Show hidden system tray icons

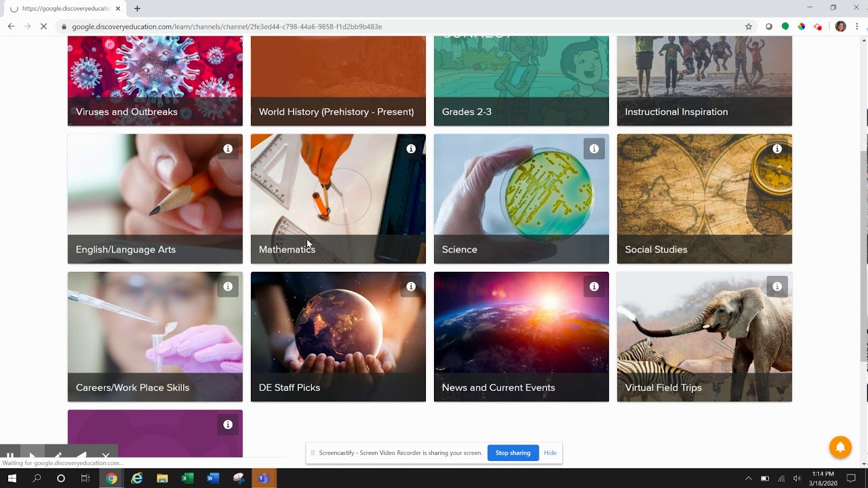click(749, 479)
